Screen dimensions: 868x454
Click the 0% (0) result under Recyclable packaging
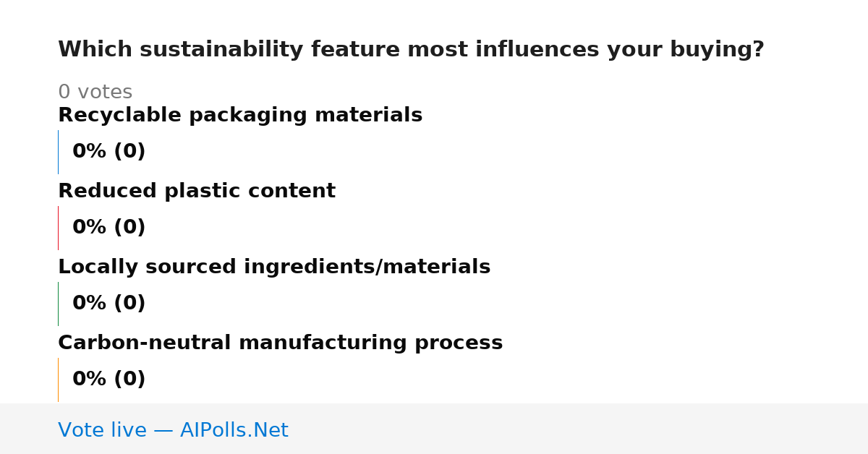(x=109, y=152)
